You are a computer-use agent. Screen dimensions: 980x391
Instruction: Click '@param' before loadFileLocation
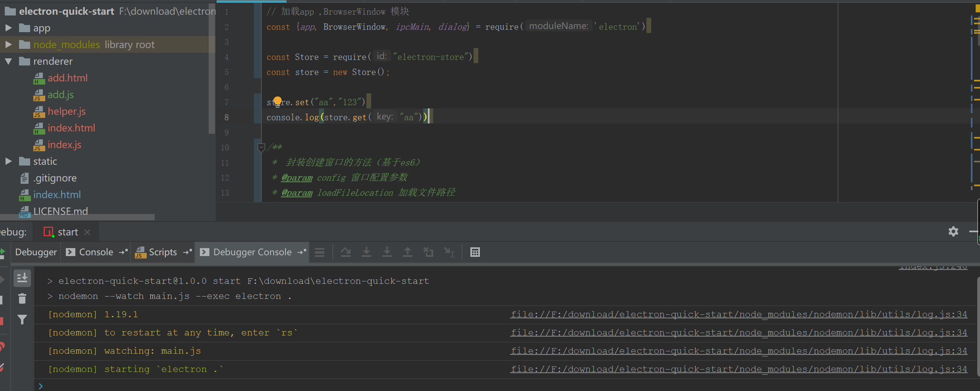(297, 193)
